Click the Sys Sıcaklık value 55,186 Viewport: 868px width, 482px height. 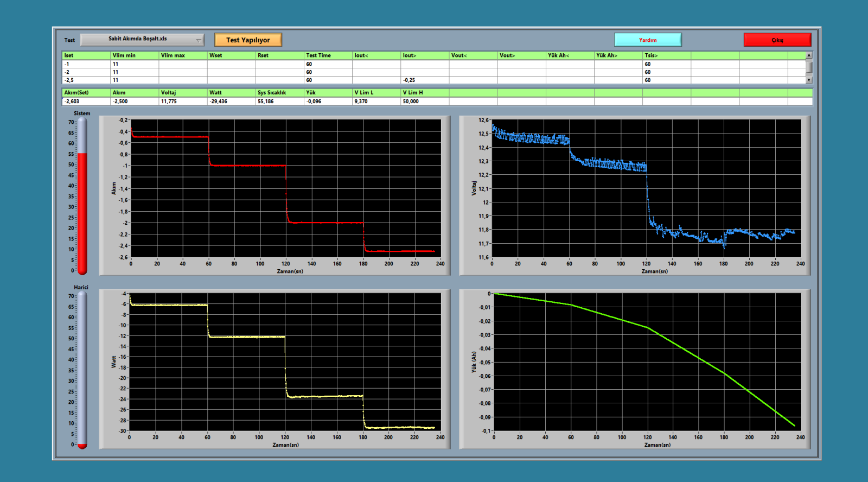point(279,102)
